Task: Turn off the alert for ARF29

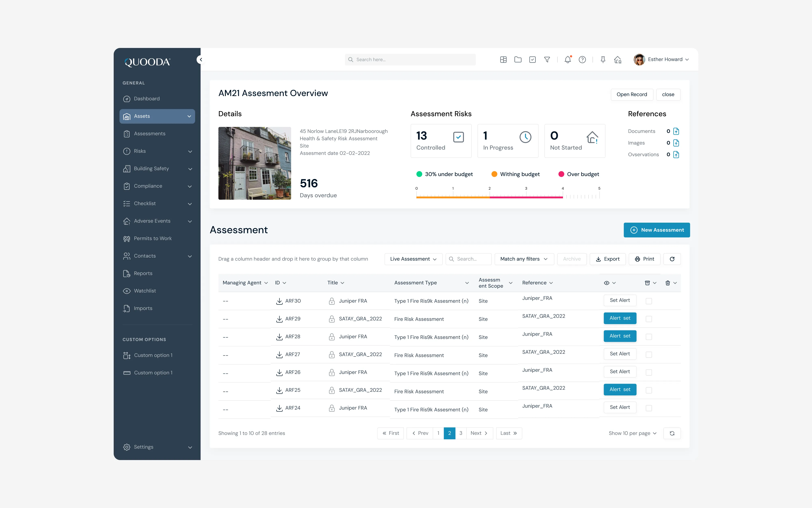Action: [x=620, y=318]
